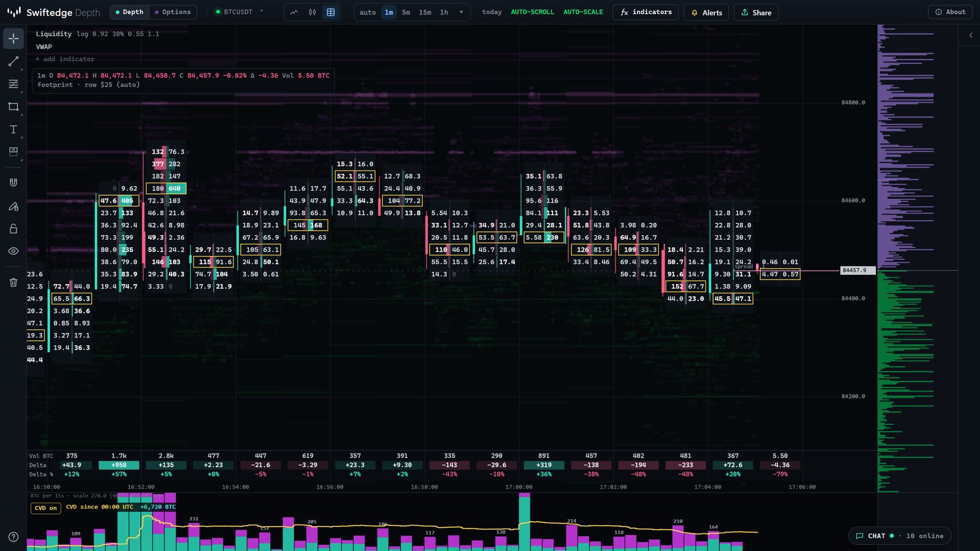980x551 pixels.
Task: Switch to footprint grid chart type
Action: pyautogui.click(x=331, y=12)
